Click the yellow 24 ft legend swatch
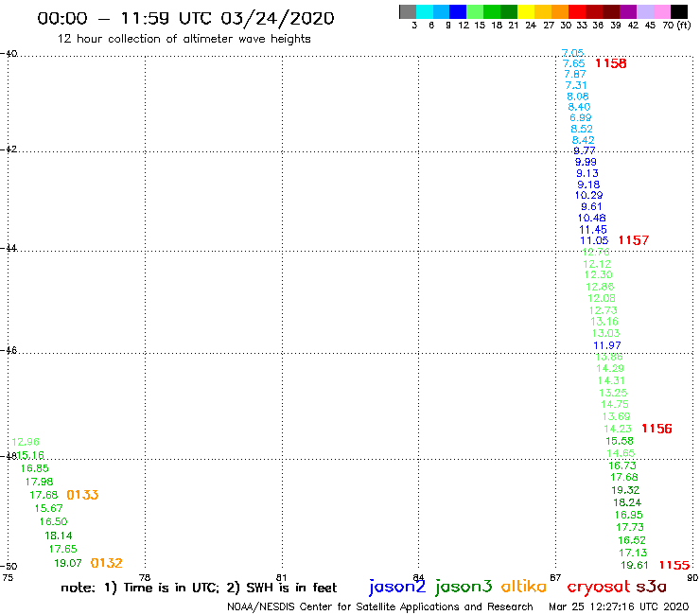 coord(525,11)
